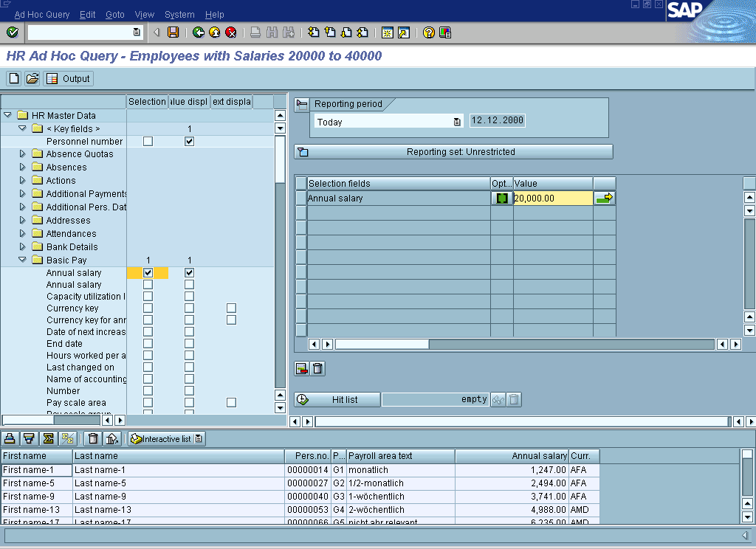This screenshot has height=549, width=756.
Task: Open the yellow Help question-mark icon
Action: (x=429, y=32)
